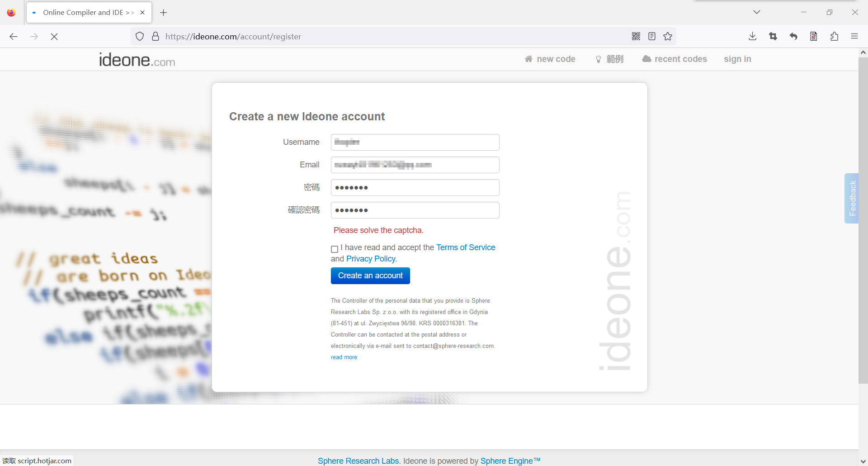
Task: Open the recent codes menu item
Action: tap(675, 59)
